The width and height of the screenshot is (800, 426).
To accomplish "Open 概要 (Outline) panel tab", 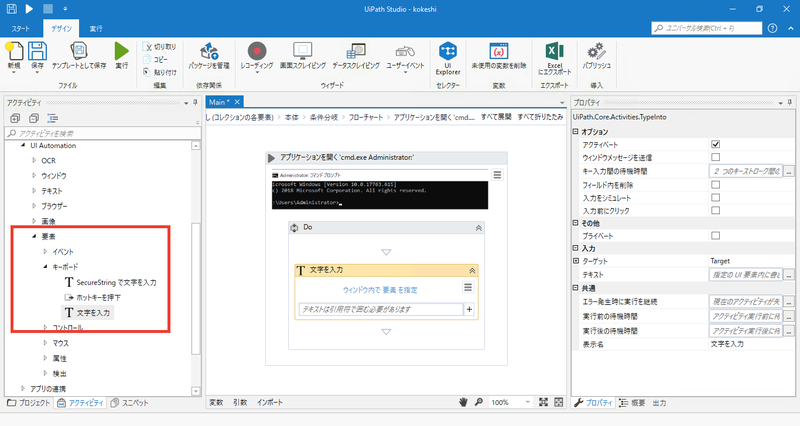I will [632, 403].
